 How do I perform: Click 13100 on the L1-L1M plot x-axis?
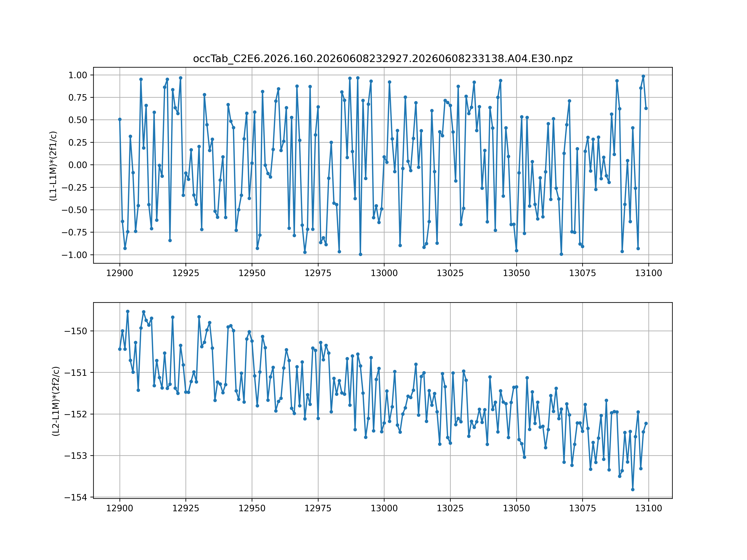(649, 273)
